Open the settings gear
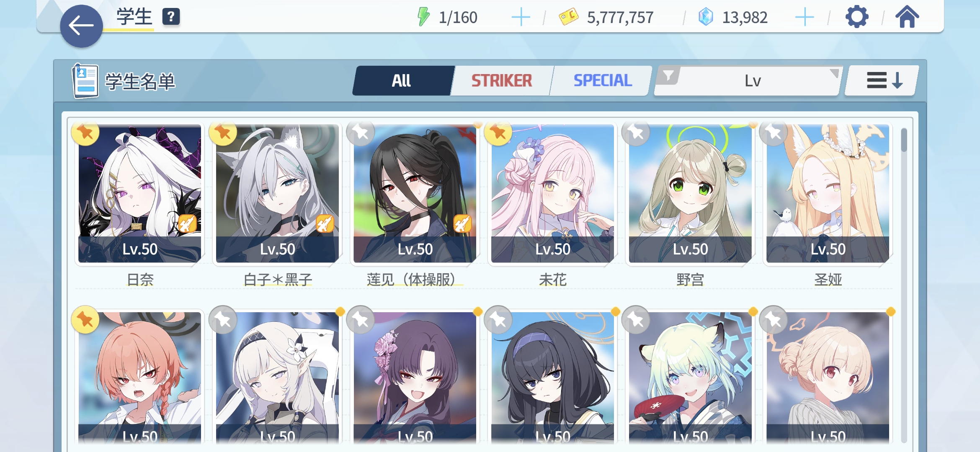 point(856,17)
